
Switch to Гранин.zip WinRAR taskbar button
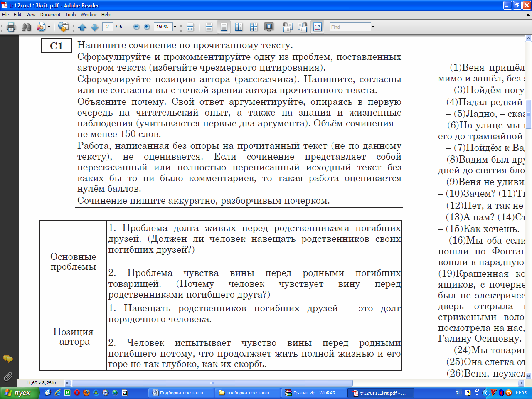tap(314, 393)
